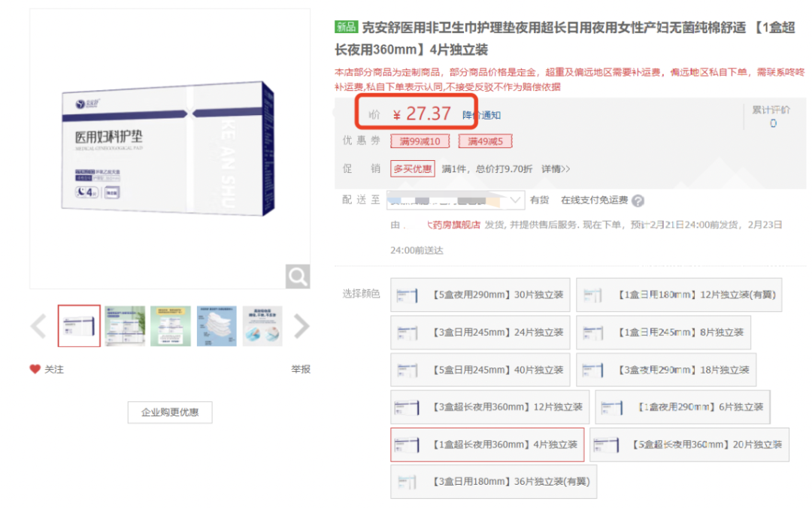Click the red heart 关注 favorite icon
The width and height of the screenshot is (812, 508).
35,369
